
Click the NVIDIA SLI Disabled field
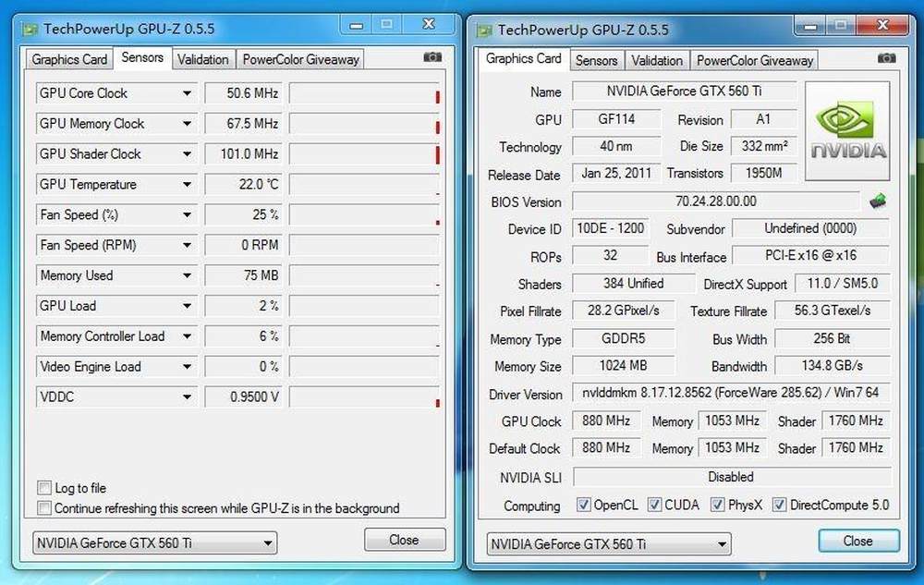[x=731, y=477]
